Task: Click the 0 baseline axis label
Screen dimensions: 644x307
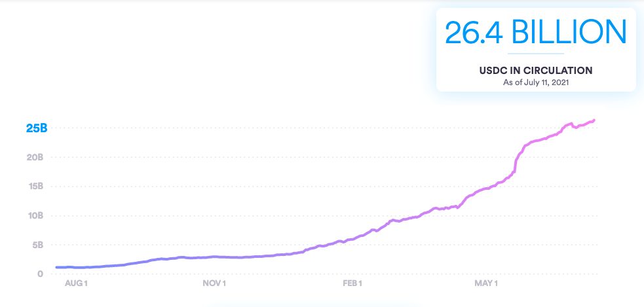Action: point(41,274)
